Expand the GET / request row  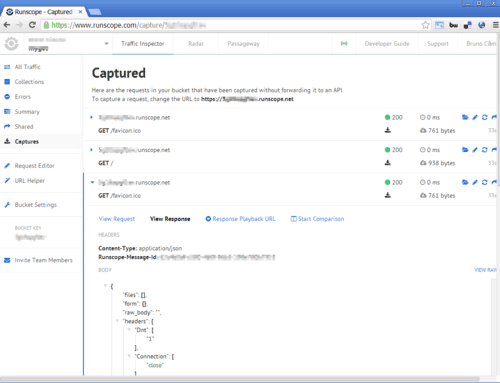(x=91, y=150)
